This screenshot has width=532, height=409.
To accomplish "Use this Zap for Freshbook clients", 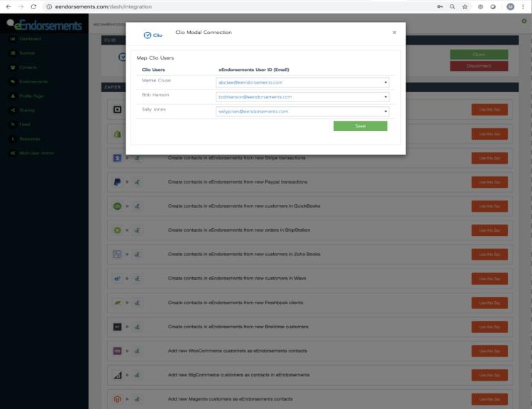I will pos(489,303).
